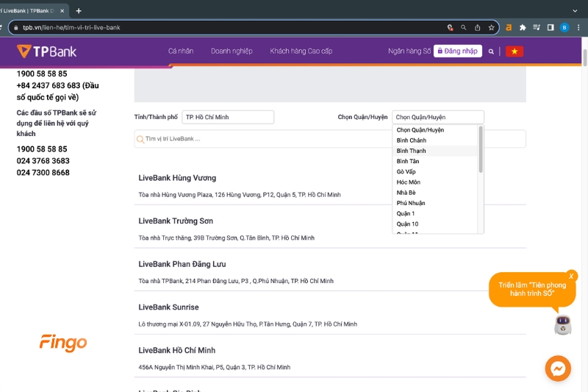Screen dimensions: 588x392
Task: Select Quận 1 option
Action: click(x=435, y=214)
